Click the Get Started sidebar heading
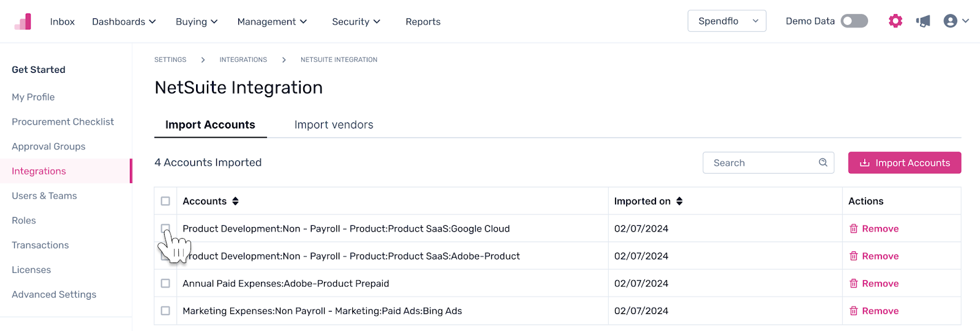This screenshot has height=331, width=980. [x=39, y=70]
